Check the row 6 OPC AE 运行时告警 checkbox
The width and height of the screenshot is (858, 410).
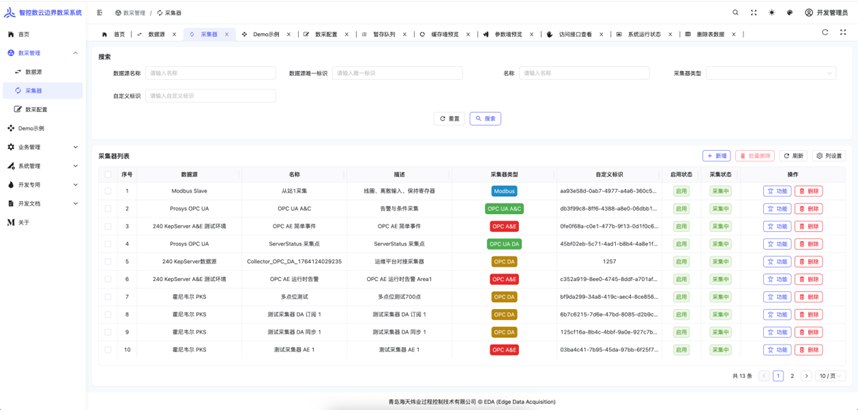pyautogui.click(x=108, y=279)
